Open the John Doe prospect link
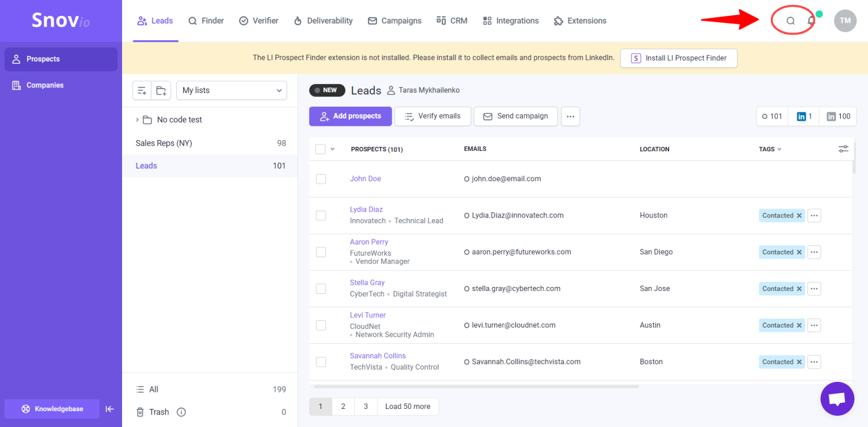868x427 pixels. (x=366, y=179)
